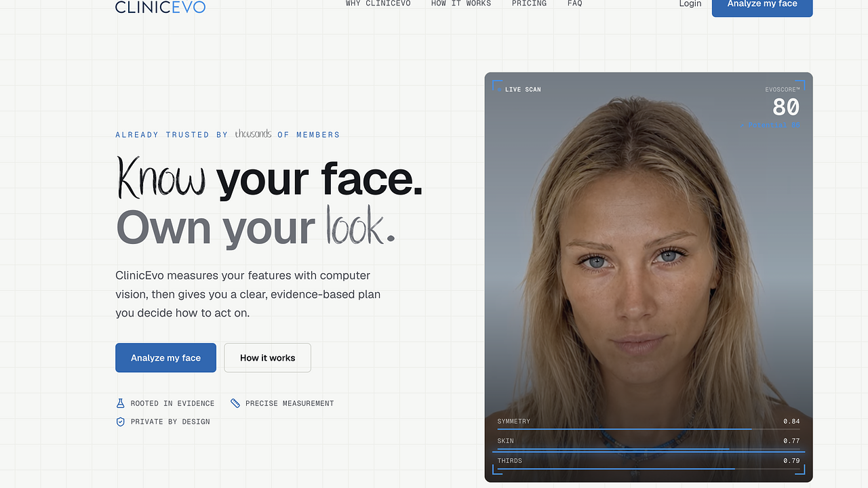The height and width of the screenshot is (488, 868).
Task: Go home via the ClinicEvo logo
Action: pos(160,7)
